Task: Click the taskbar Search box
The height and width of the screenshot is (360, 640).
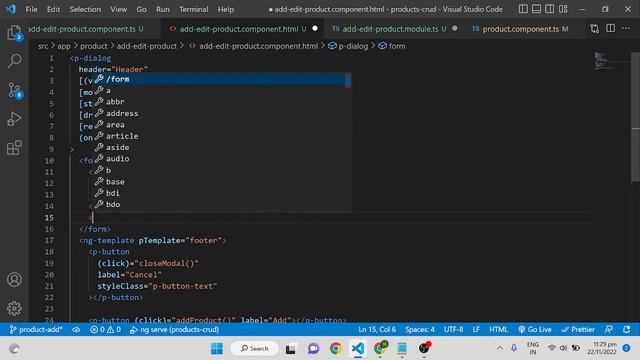Action: click(255, 349)
